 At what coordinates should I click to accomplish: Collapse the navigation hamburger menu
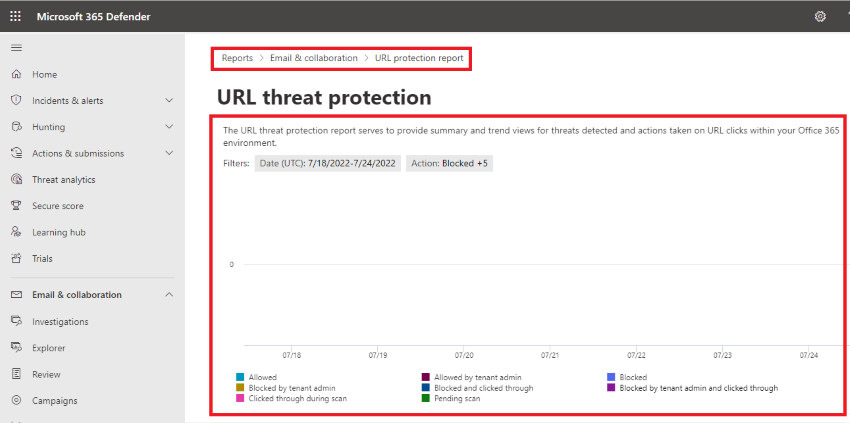click(16, 48)
